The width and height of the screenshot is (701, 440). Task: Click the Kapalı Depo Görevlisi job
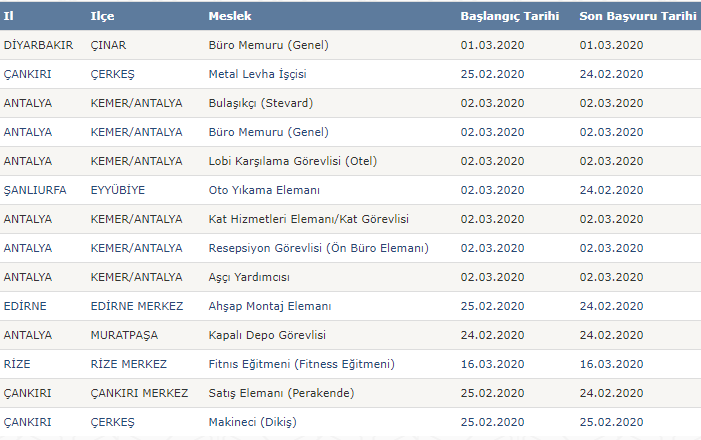(267, 335)
